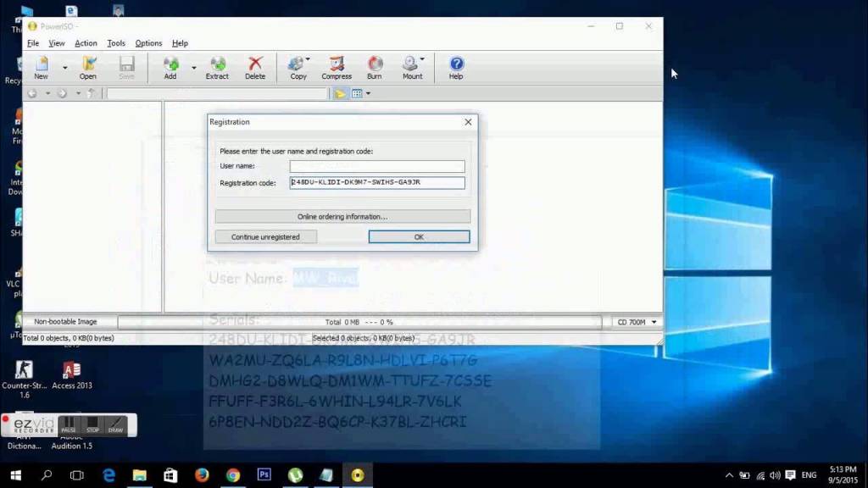Click PAUSE on the ezvid recorder
Image resolution: width=868 pixels, height=488 pixels.
pos(69,425)
